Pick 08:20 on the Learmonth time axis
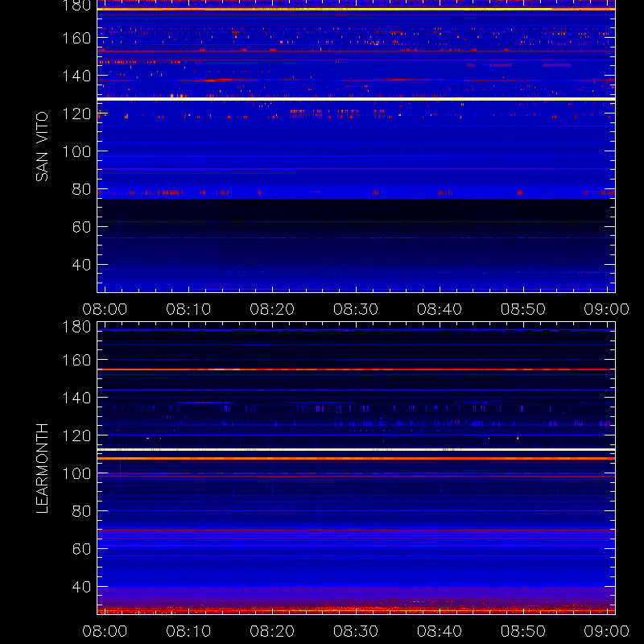This screenshot has width=644, height=644. coord(272,631)
